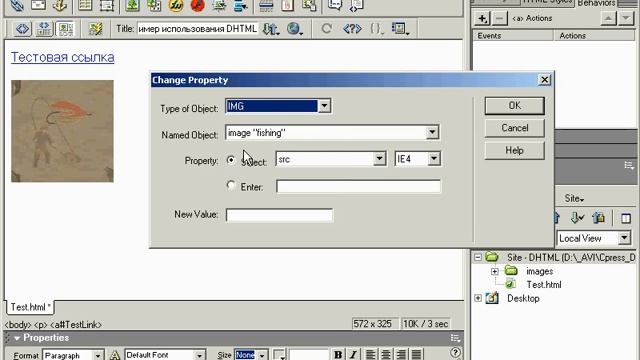Open the Properties panel options menu
The image size is (640, 360).
coord(456,338)
